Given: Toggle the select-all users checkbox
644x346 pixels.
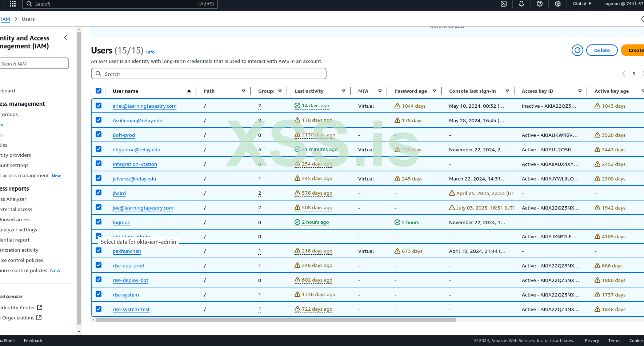Looking at the screenshot, I should [x=99, y=91].
